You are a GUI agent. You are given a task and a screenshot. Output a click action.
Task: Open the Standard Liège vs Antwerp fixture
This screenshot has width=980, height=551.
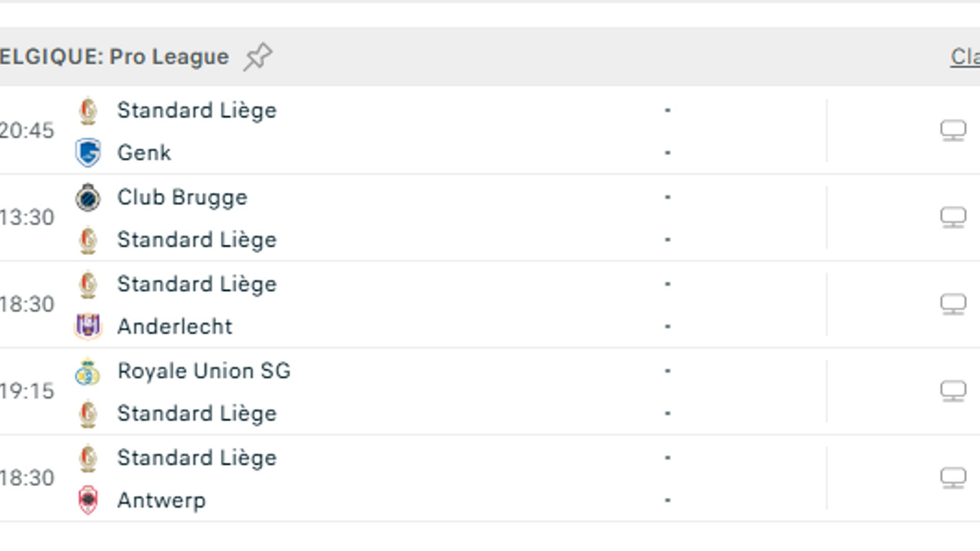[357, 478]
